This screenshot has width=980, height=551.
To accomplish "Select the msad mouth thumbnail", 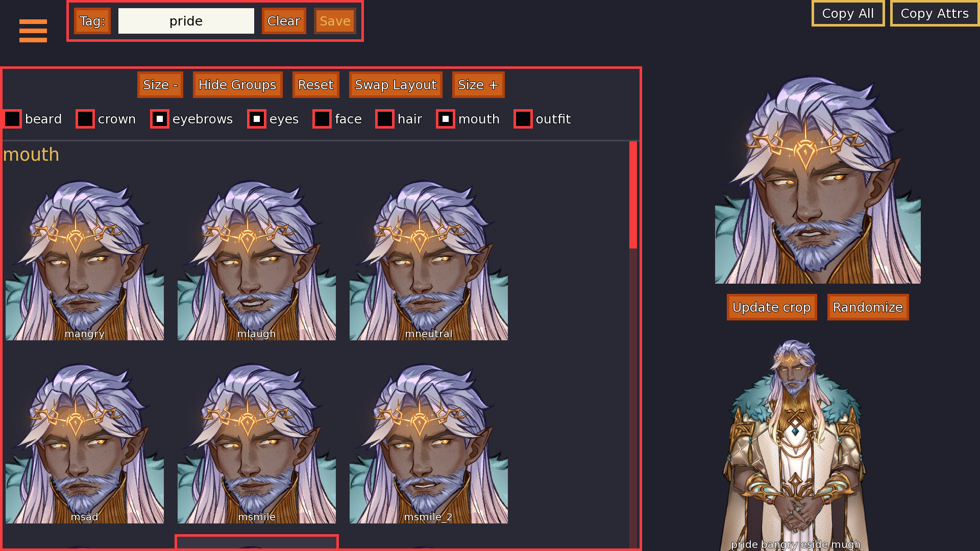I will [85, 443].
